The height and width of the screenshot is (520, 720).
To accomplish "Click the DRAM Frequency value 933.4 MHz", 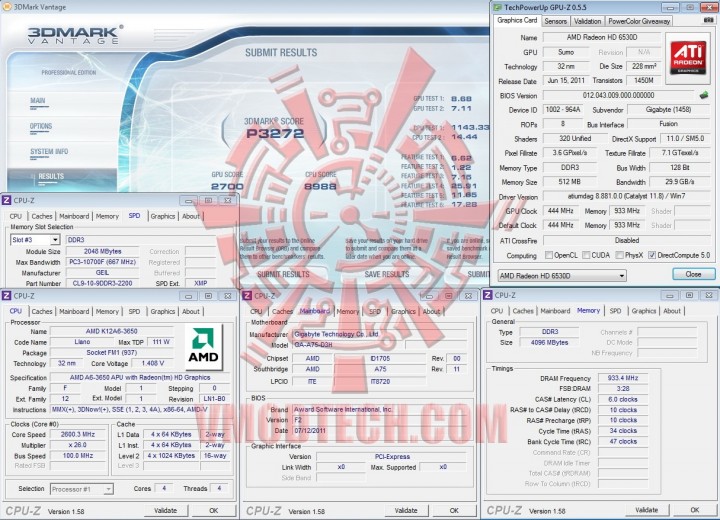I will coord(623,378).
